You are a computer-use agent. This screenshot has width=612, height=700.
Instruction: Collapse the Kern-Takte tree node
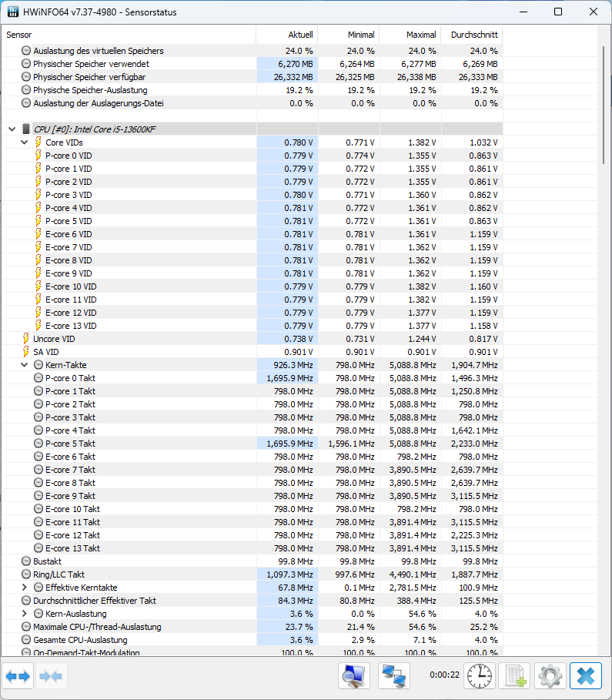pos(25,365)
